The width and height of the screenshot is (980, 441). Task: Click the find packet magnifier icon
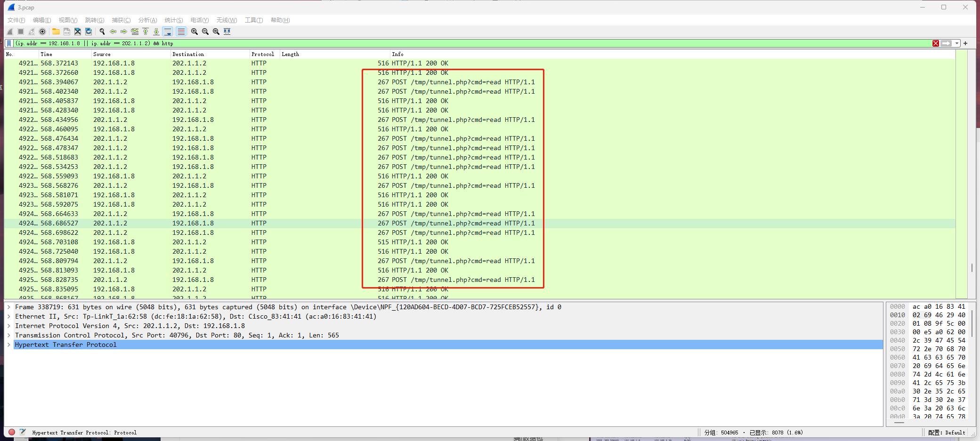click(x=102, y=32)
